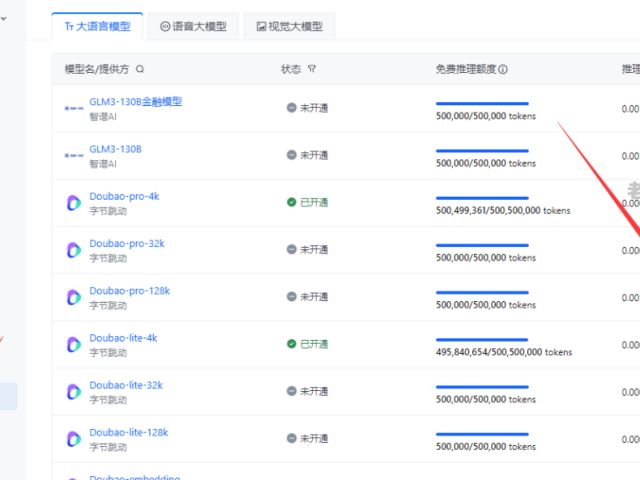The width and height of the screenshot is (640, 480).
Task: Click the 未开通 status icon in the GLM3-130B row
Action: (291, 155)
